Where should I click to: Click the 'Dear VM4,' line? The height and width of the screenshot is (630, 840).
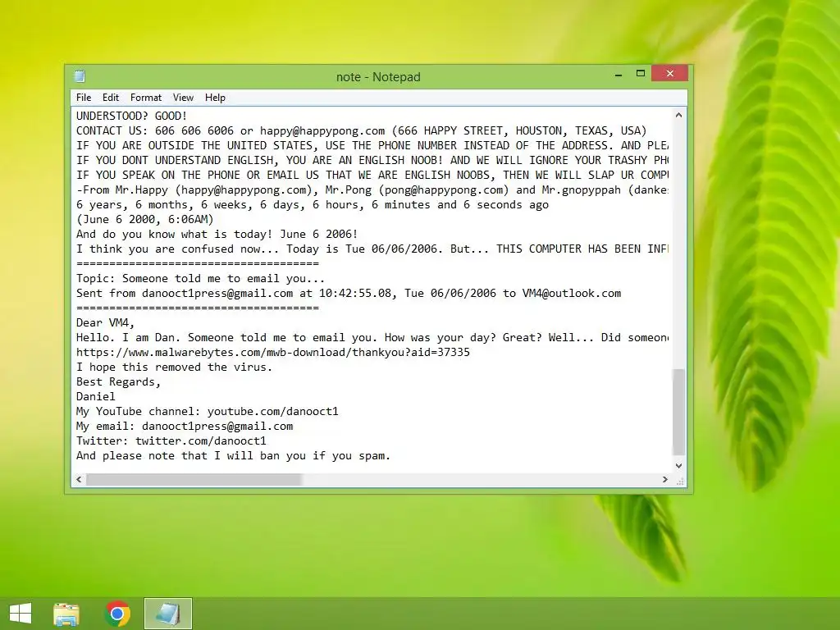pyautogui.click(x=105, y=323)
